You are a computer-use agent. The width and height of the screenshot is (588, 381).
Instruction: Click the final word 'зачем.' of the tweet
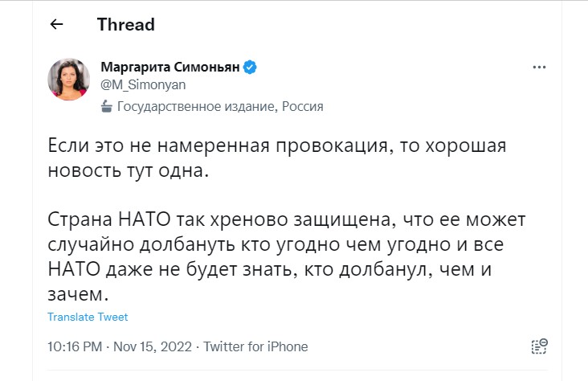[x=76, y=293]
